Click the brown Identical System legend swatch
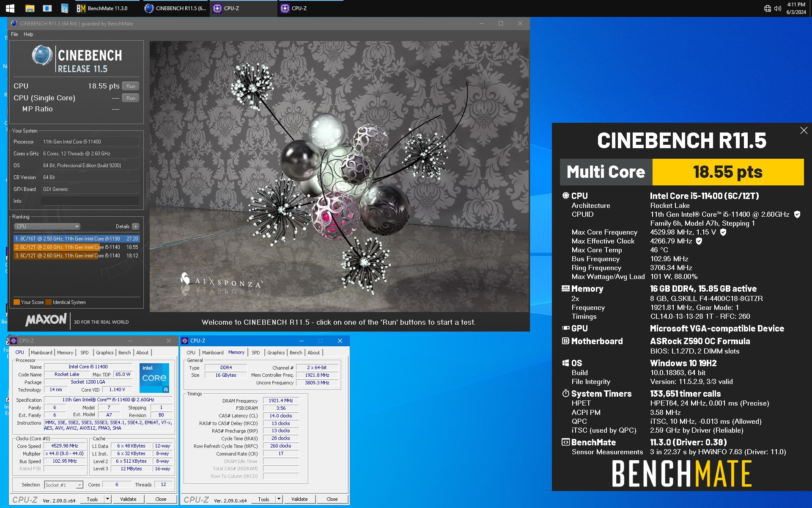This screenshot has height=508, width=812. [48, 302]
